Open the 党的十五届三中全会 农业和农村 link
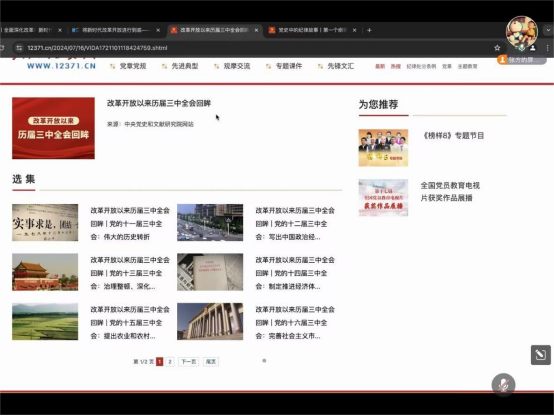The image size is (554, 416). coord(130,323)
